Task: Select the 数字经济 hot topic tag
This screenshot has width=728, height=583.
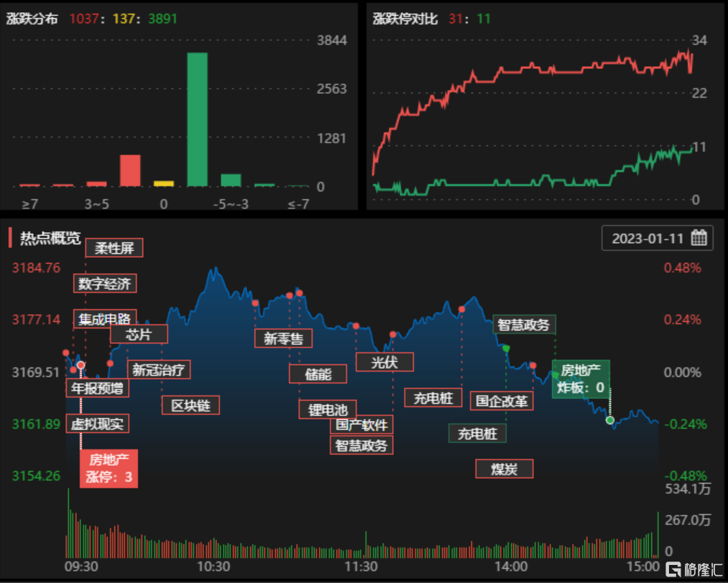Action: pyautogui.click(x=105, y=283)
